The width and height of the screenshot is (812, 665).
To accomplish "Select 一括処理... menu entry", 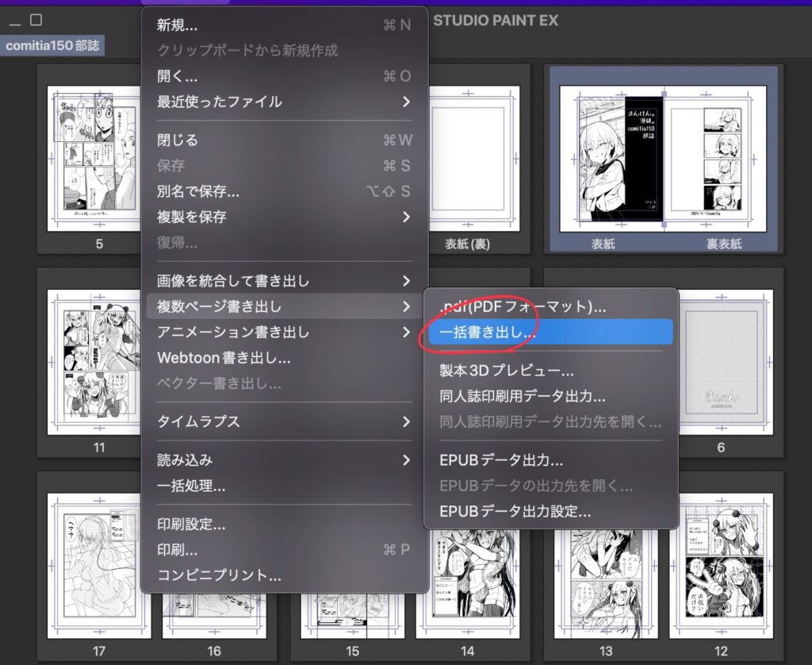I will [x=285, y=486].
